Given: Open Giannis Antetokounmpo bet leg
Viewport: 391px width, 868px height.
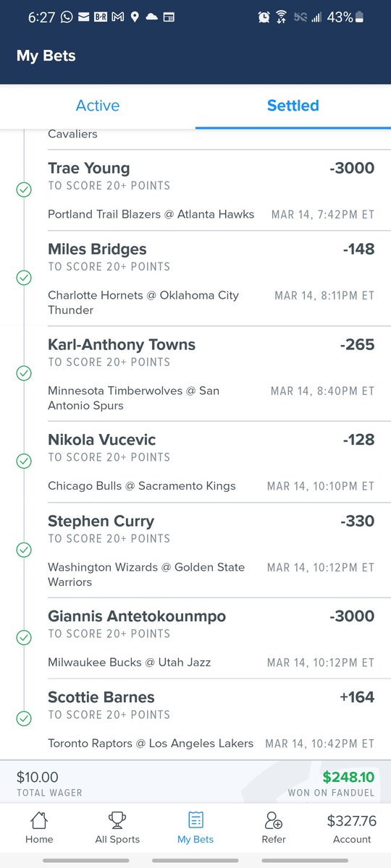Looking at the screenshot, I should click(x=211, y=638).
